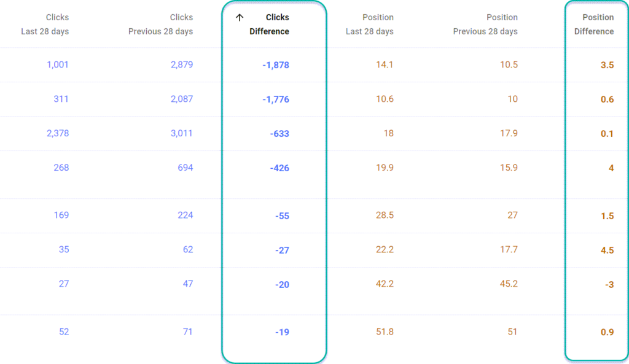
Task: Select the -426 clicks difference value
Action: pyautogui.click(x=279, y=168)
